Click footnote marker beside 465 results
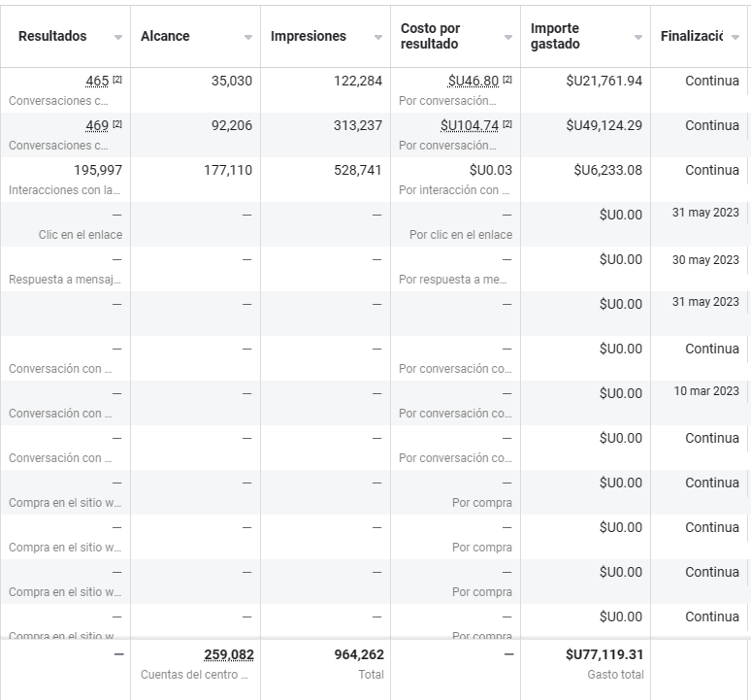Viewport: 751px width, 700px height. click(x=117, y=80)
